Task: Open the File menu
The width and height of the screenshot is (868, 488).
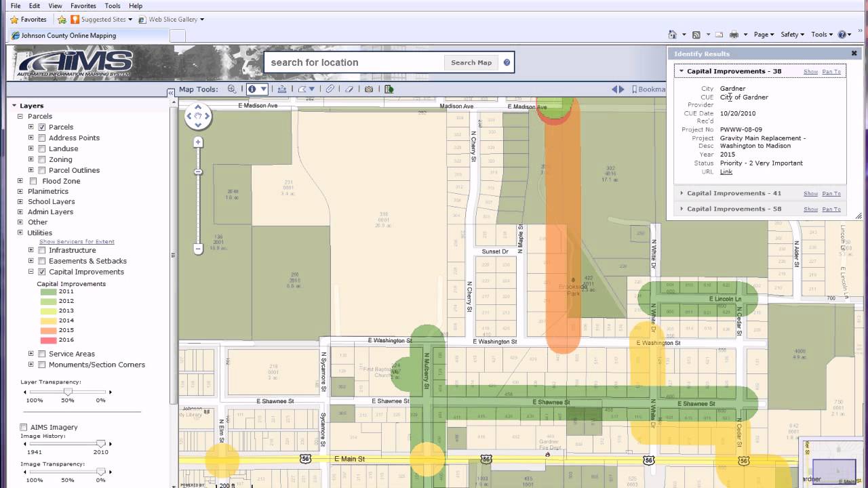Action: [x=16, y=5]
